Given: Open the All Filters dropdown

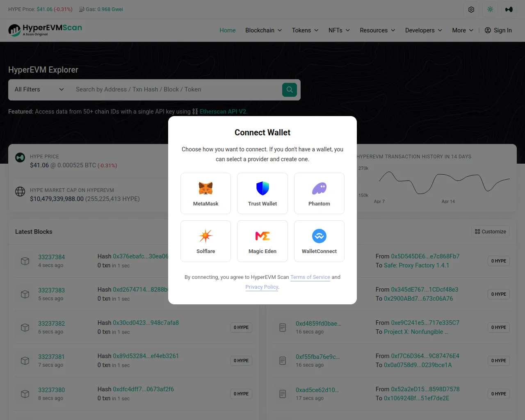Looking at the screenshot, I should point(39,89).
